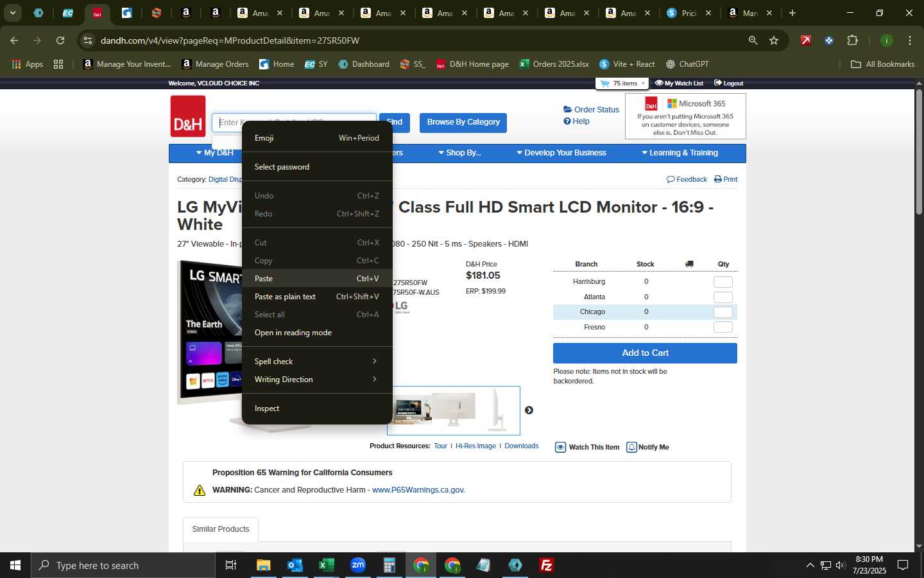Choose Emoji in the context menu

(x=317, y=138)
